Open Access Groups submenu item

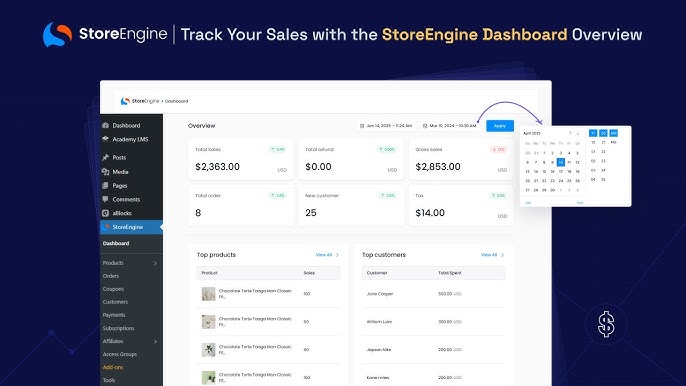[119, 354]
